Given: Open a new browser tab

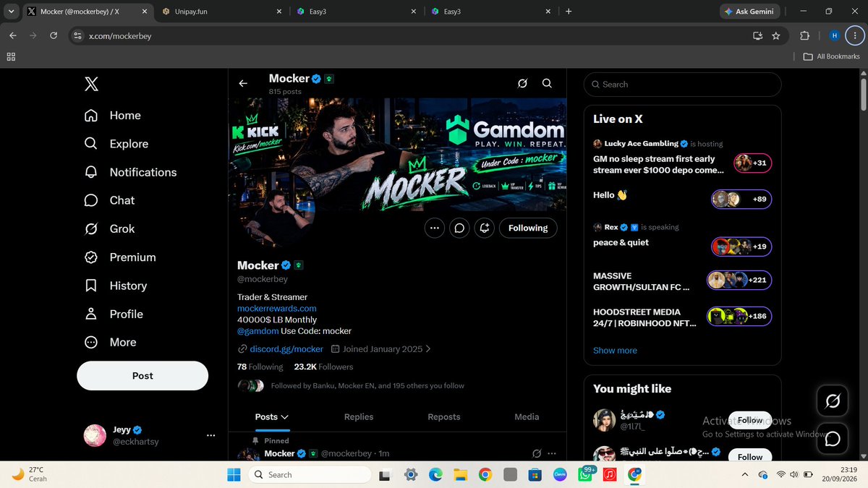Looking at the screenshot, I should [x=569, y=12].
